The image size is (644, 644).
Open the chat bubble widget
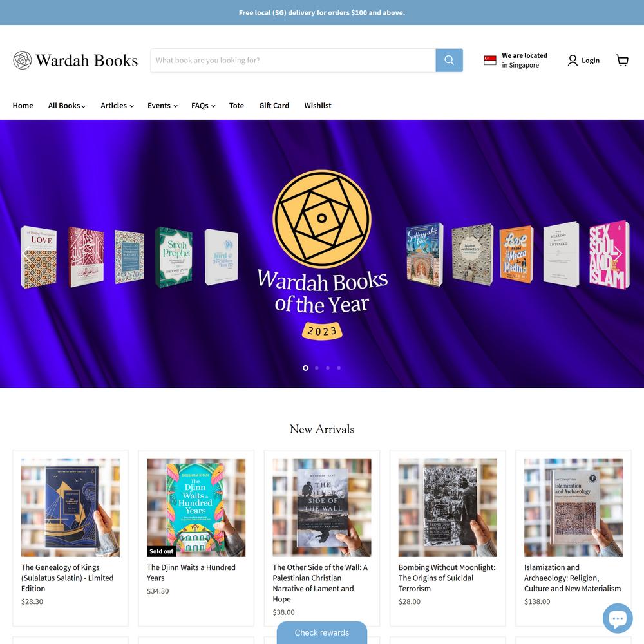pos(618,618)
